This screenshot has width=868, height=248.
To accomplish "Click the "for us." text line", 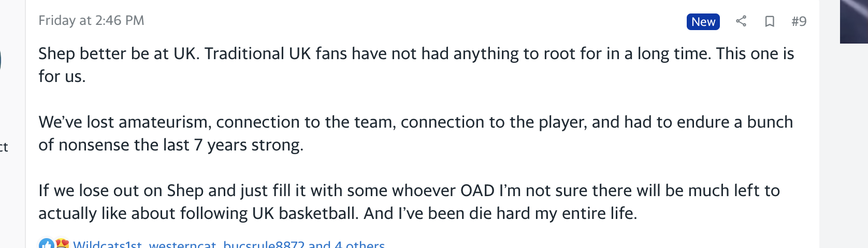I will click(x=62, y=76).
